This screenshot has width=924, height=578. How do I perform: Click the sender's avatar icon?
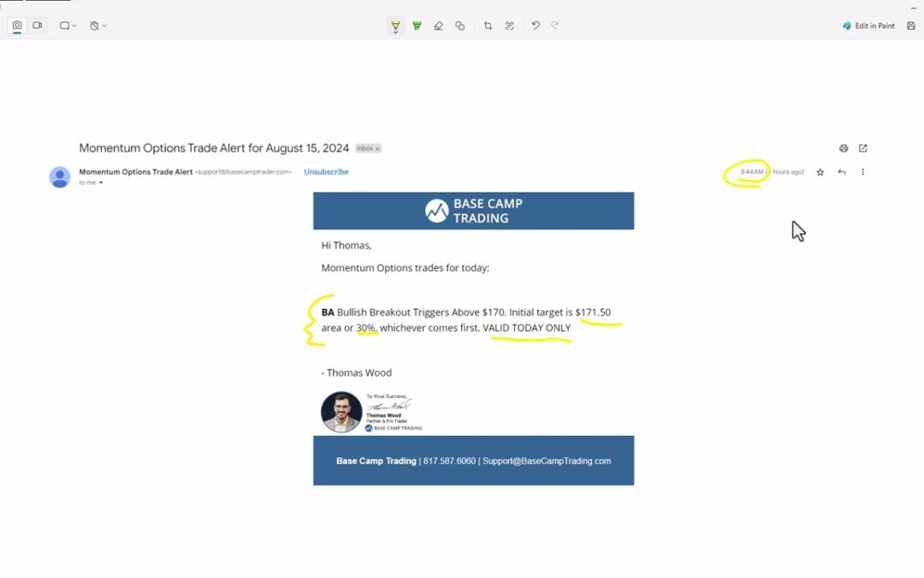coord(60,177)
